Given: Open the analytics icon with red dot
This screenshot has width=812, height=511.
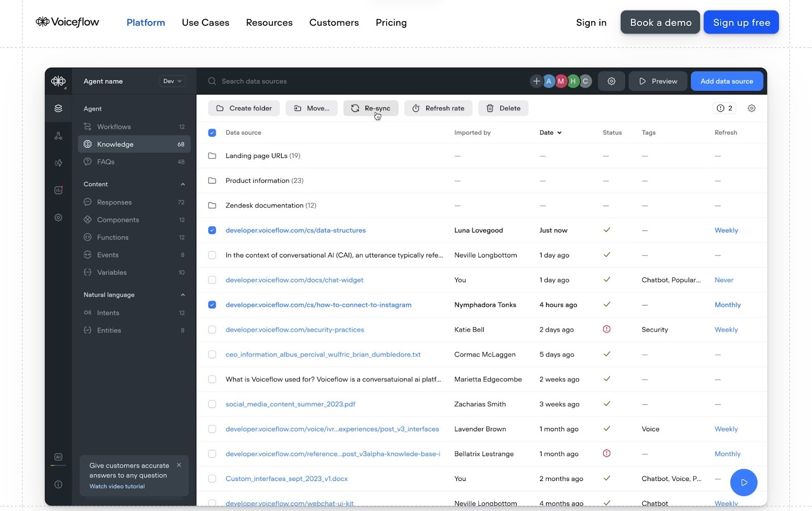Looking at the screenshot, I should pos(58,190).
